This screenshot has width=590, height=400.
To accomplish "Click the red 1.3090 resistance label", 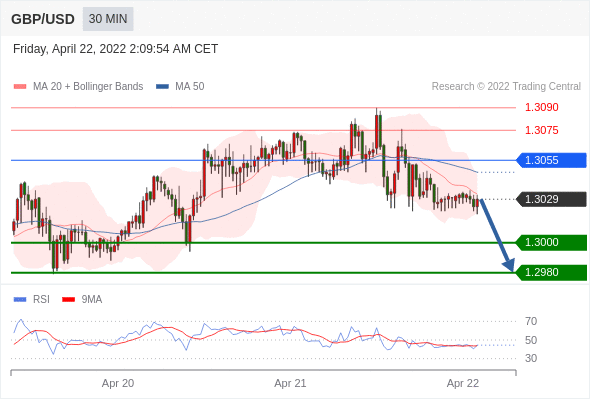I will 542,107.
